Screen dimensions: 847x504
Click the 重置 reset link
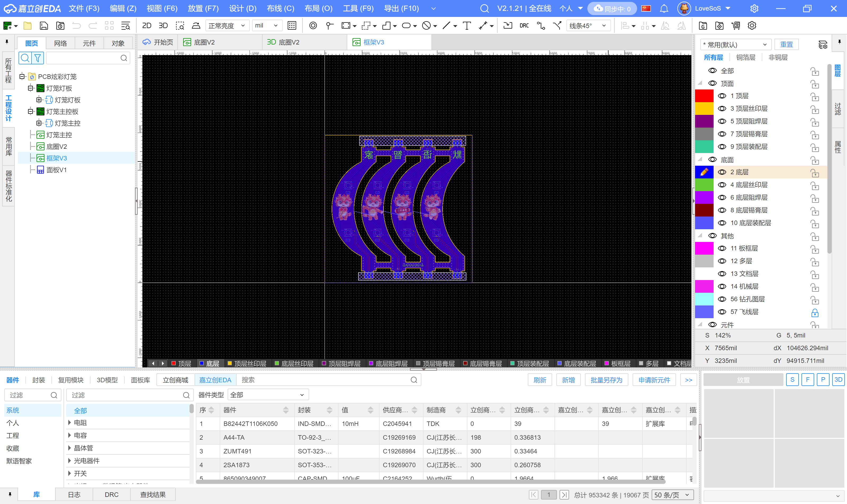tap(786, 44)
